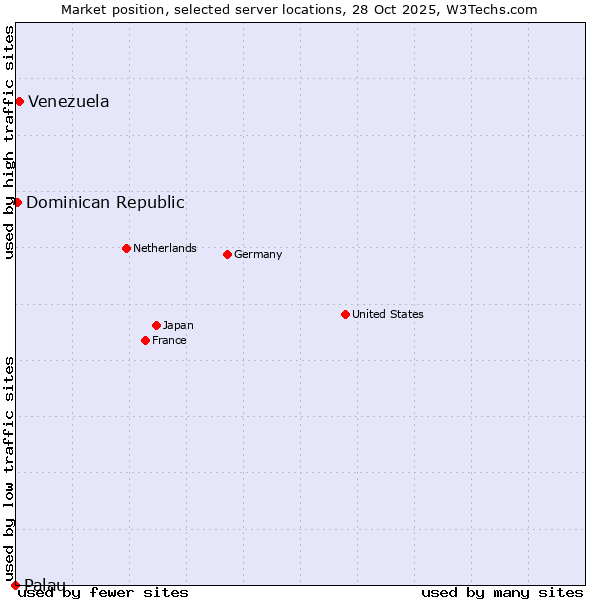
Task: Click the Japan data point marker
Action: point(156,325)
